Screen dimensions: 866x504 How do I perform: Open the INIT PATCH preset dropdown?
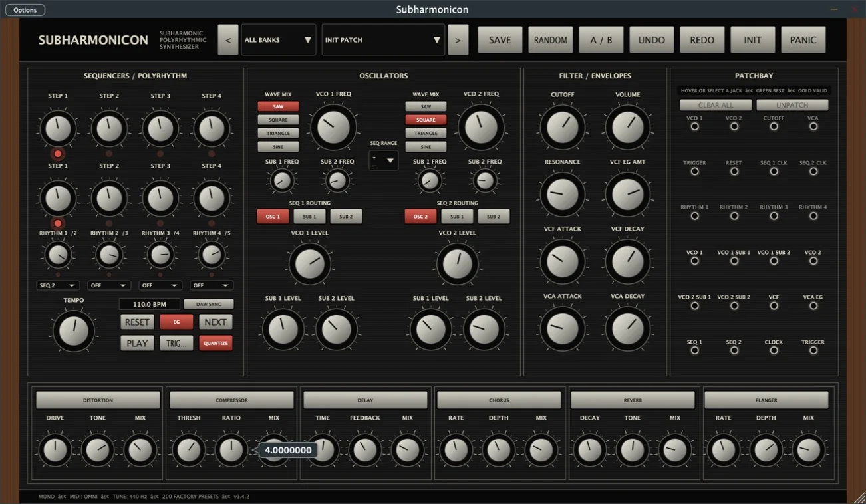(383, 40)
